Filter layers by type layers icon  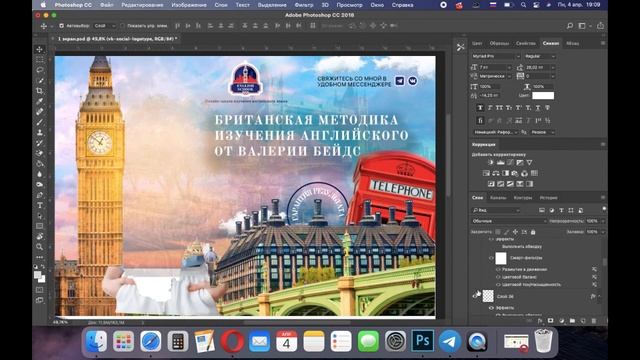point(561,210)
